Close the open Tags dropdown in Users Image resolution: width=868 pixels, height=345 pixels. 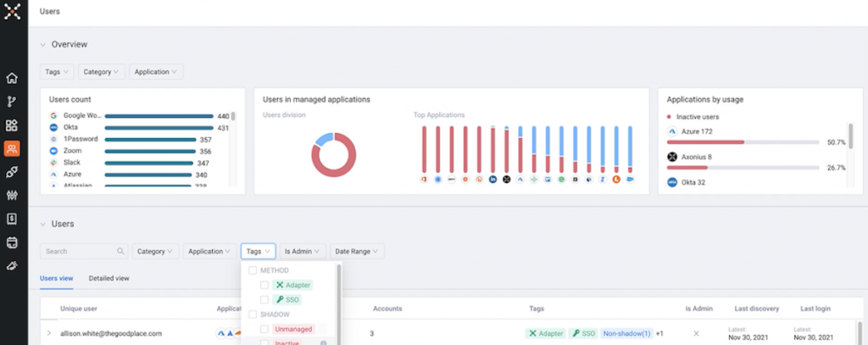pyautogui.click(x=258, y=252)
